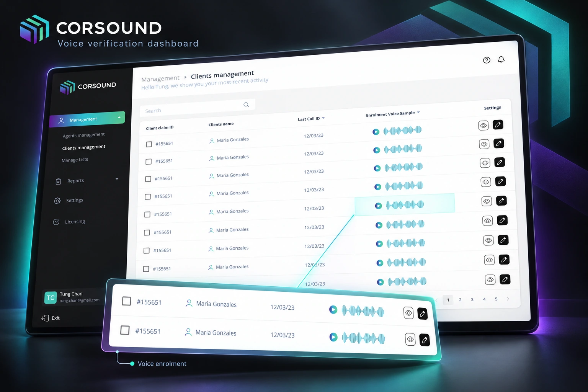This screenshot has width=588, height=392.
Task: Go to the next page with the pagination chevron
Action: (508, 299)
